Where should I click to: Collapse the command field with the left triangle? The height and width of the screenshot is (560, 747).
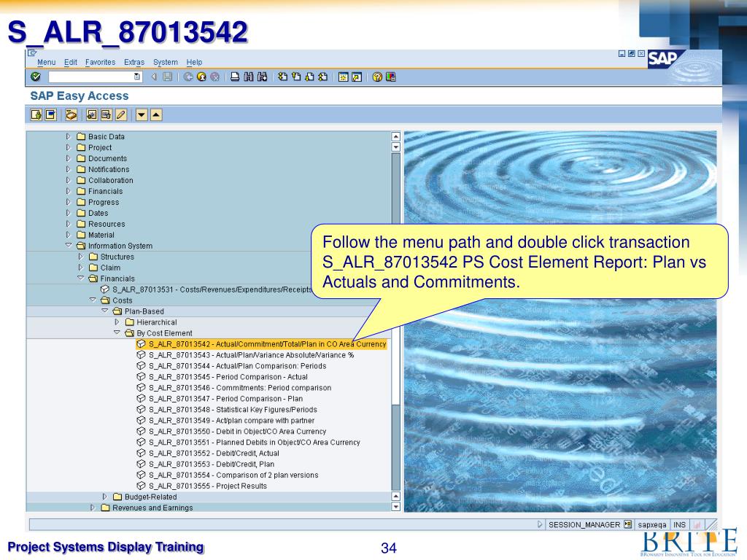[154, 77]
